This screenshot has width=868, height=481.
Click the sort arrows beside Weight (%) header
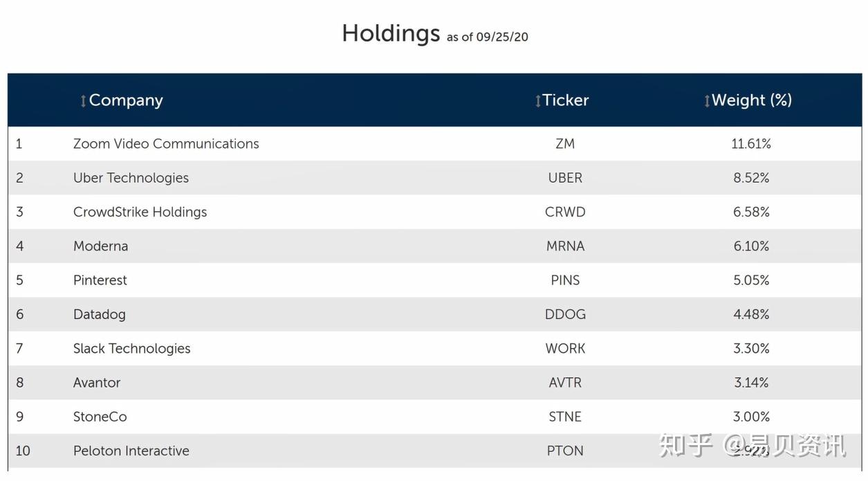click(706, 100)
